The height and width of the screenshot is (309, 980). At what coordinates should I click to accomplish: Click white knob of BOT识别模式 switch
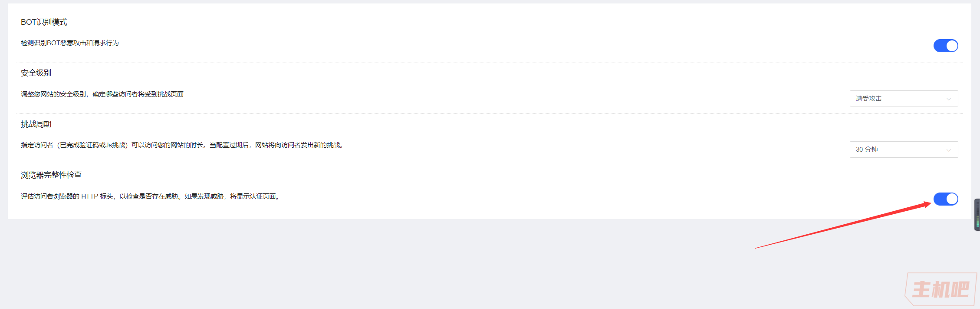[x=952, y=46]
